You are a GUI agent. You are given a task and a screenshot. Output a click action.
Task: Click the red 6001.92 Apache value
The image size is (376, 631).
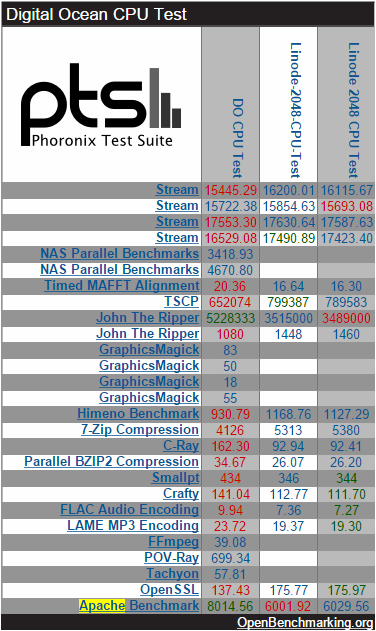tap(288, 606)
